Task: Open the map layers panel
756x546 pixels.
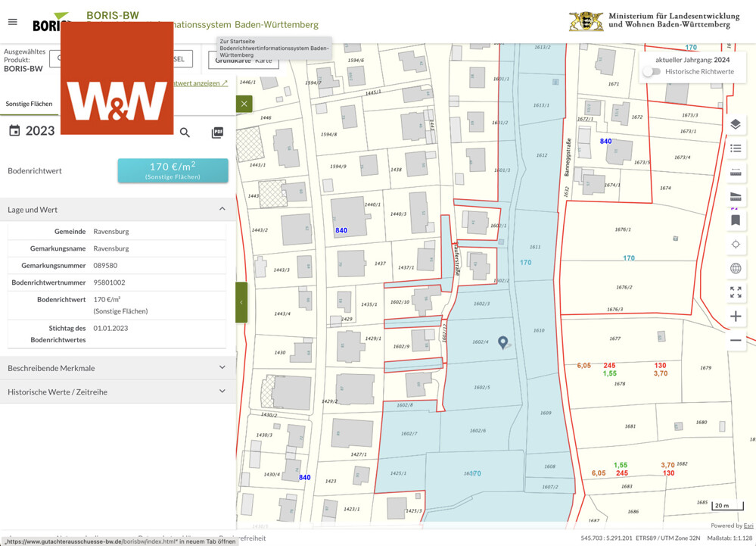Action: pos(735,125)
